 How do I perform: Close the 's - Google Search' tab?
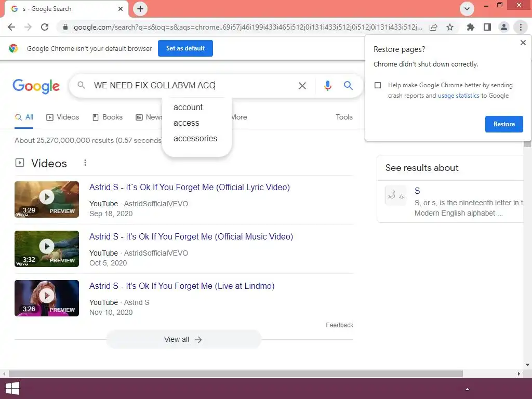click(121, 9)
